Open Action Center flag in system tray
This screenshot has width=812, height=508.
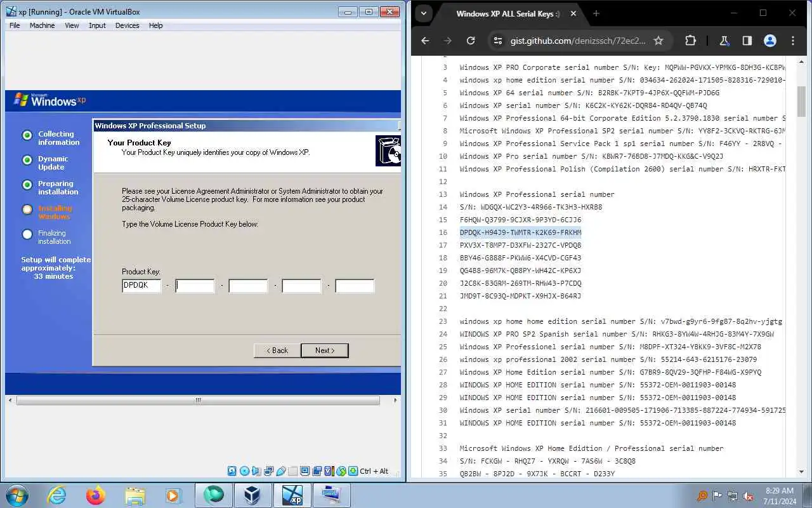[x=717, y=495]
